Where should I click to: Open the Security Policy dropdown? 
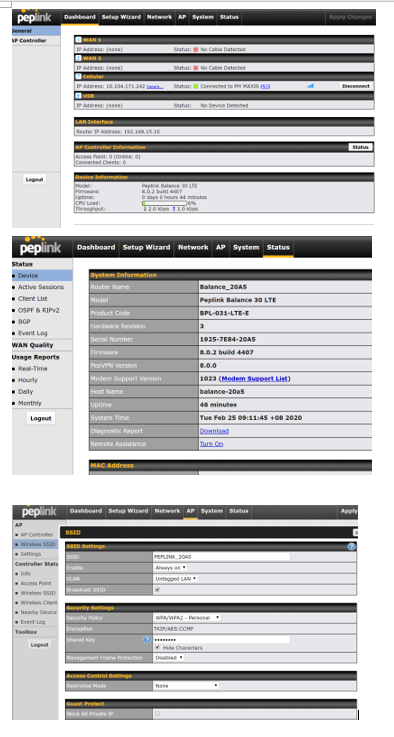click(188, 618)
